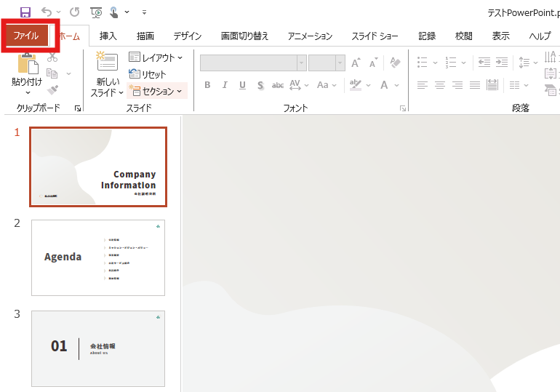Toggle text Shadow formatting
The width and height of the screenshot is (560, 392).
pos(260,85)
